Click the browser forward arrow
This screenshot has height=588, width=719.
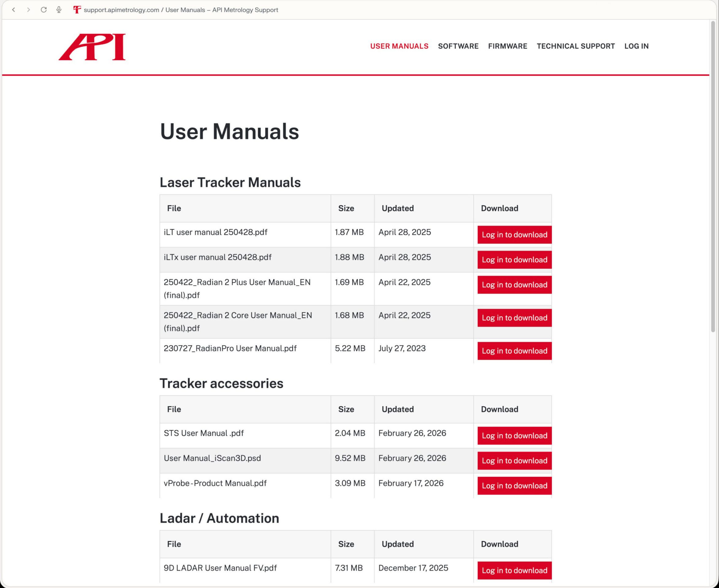click(29, 10)
